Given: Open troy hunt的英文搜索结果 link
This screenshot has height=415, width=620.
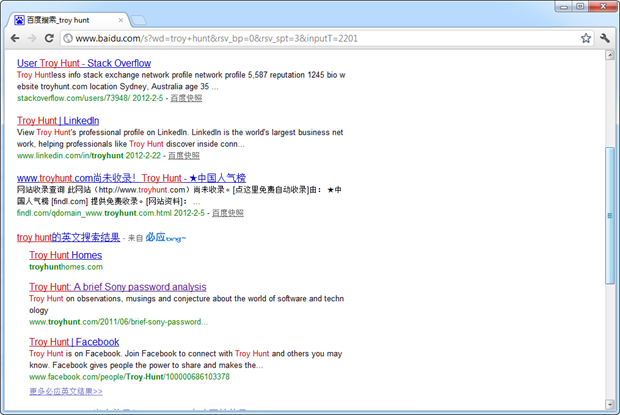Looking at the screenshot, I should [x=68, y=237].
